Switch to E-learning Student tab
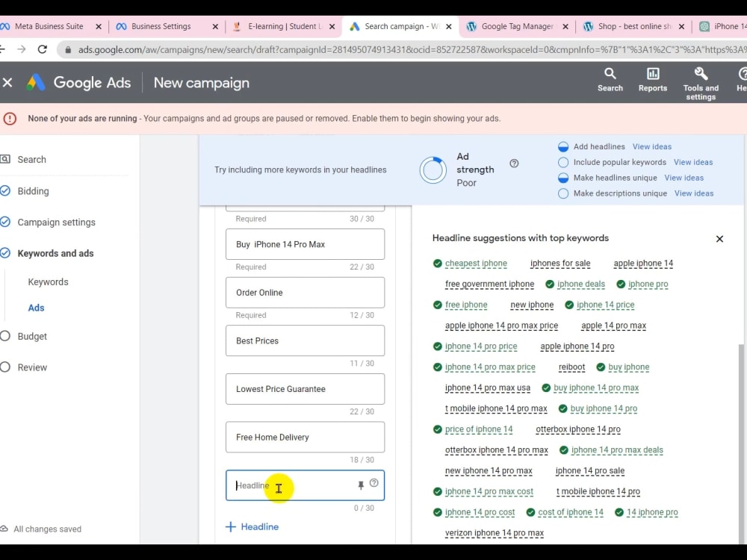This screenshot has height=560, width=747. coord(285,26)
